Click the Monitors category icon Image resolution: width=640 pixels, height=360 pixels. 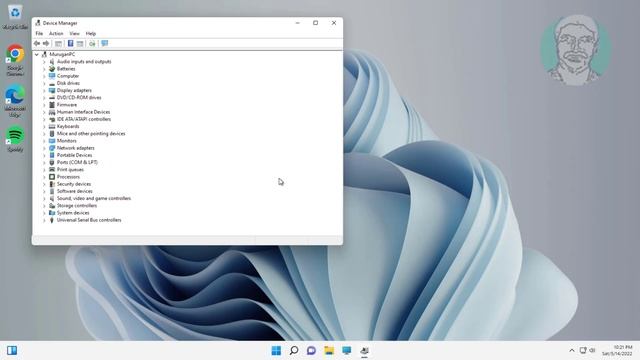[52, 141]
